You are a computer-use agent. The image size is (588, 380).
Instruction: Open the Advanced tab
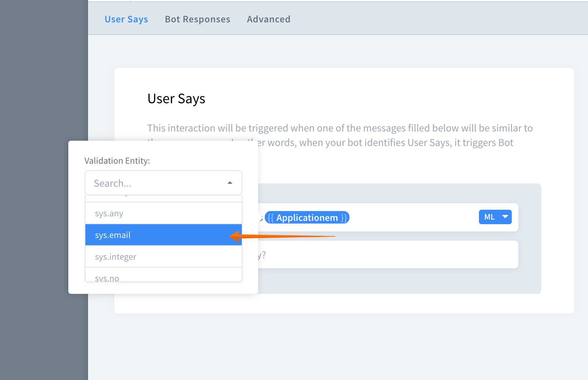268,19
